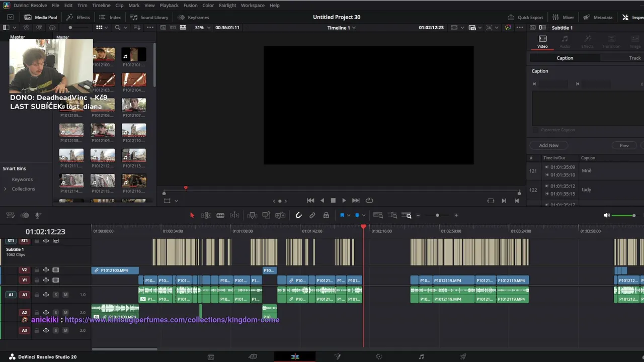Open bin list layout dropdown arrow

coord(14,28)
